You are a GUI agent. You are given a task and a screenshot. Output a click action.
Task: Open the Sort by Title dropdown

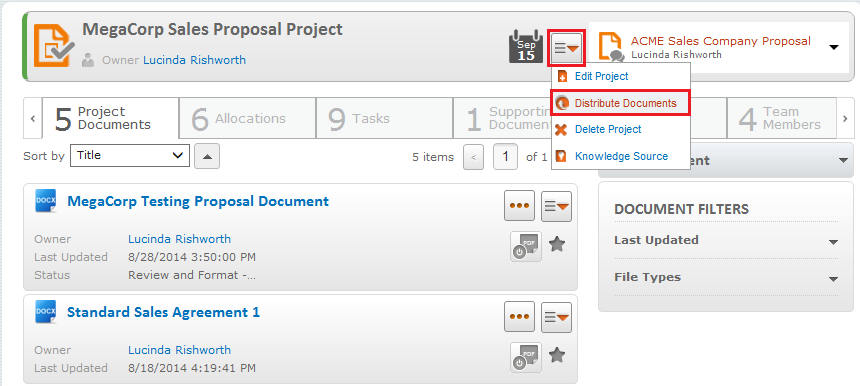point(130,156)
